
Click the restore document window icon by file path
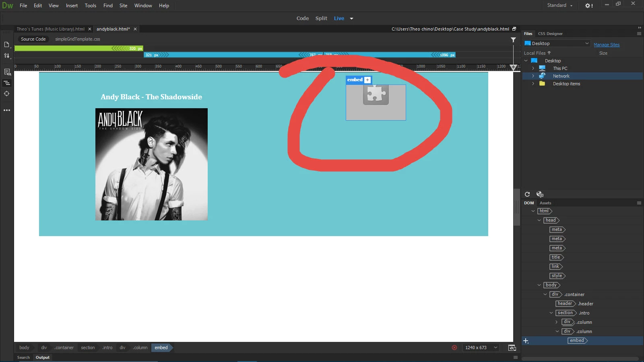[x=514, y=29]
